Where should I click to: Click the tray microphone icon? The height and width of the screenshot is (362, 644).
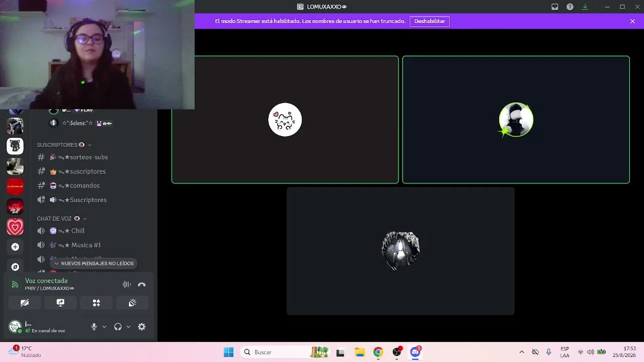point(549,352)
